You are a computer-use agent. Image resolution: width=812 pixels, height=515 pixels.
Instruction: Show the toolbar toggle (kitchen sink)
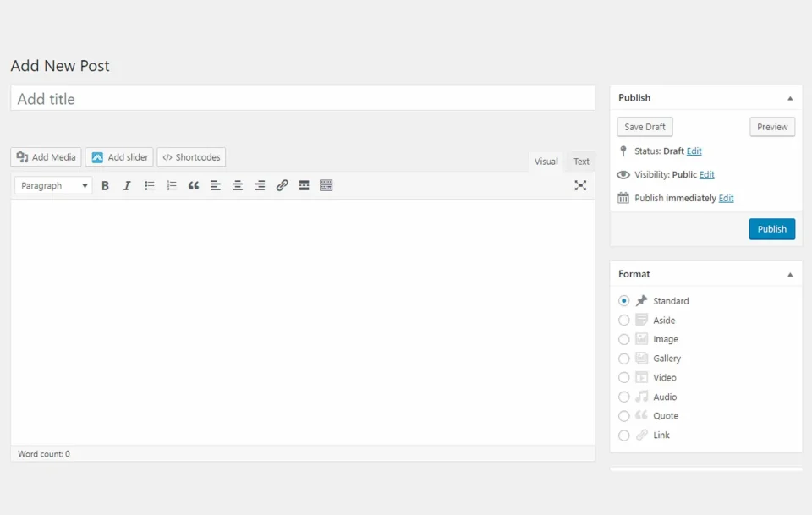pyautogui.click(x=326, y=186)
